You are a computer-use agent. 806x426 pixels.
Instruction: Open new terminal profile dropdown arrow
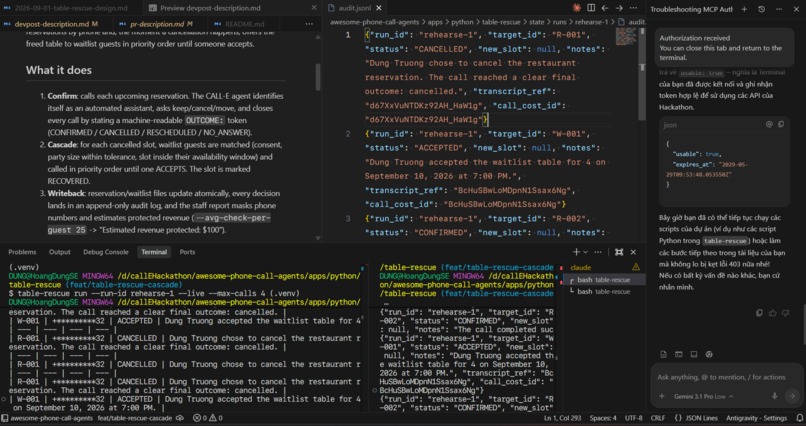tap(585, 252)
